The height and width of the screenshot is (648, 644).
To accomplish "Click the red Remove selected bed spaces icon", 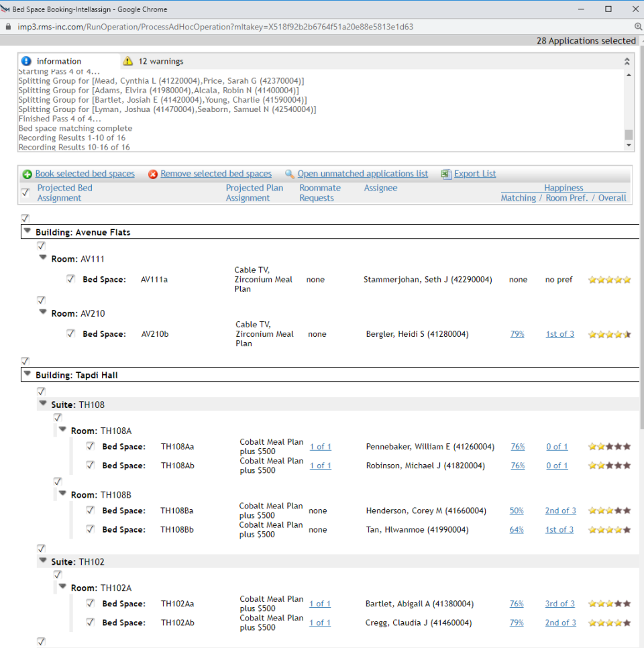I will pyautogui.click(x=153, y=174).
